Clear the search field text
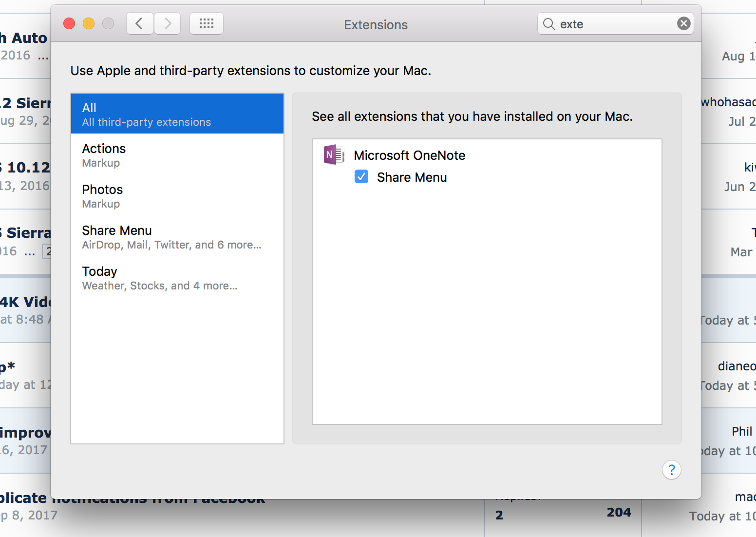Viewport: 756px width, 537px height. pos(684,23)
